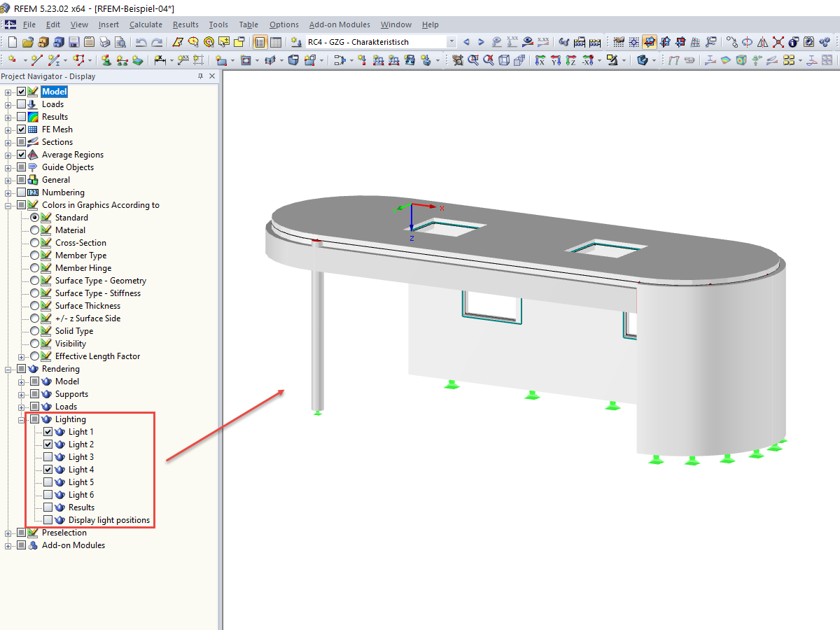Select the Supports item under Rendering
This screenshot has width=840, height=630.
click(x=71, y=394)
